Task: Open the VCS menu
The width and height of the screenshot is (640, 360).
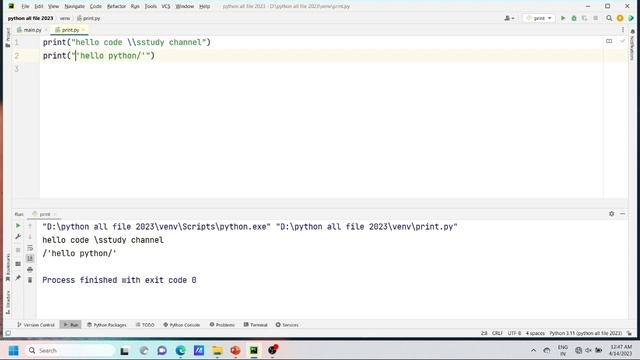Action: pyautogui.click(x=166, y=7)
